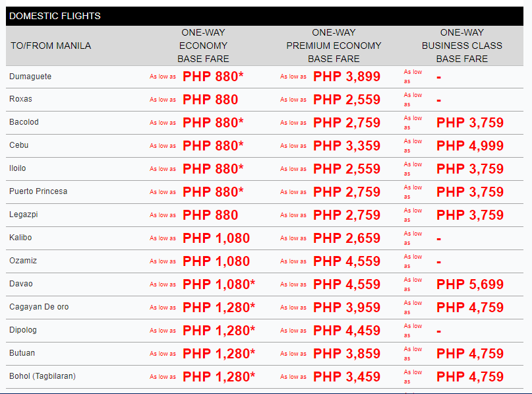Image resolution: width=532 pixels, height=394 pixels.
Task: Click the ONE-WAY BUSINESS CLASS BASE FARE header
Action: click(x=461, y=46)
